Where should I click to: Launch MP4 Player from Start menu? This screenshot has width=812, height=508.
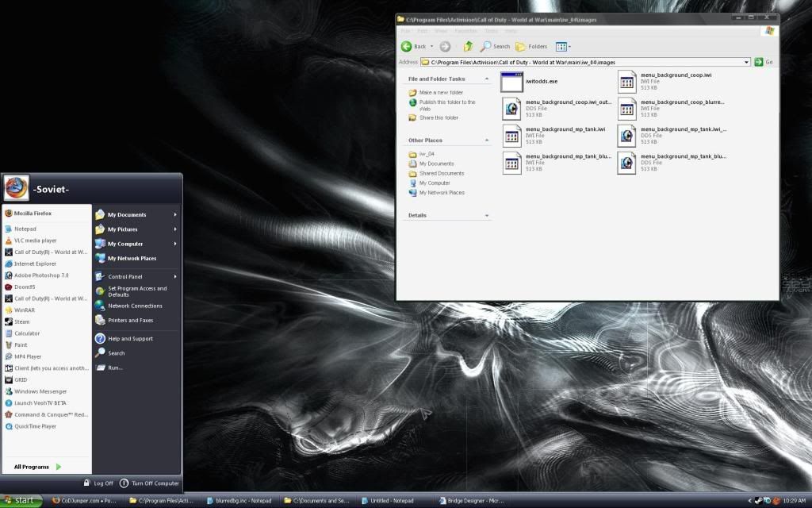point(47,356)
